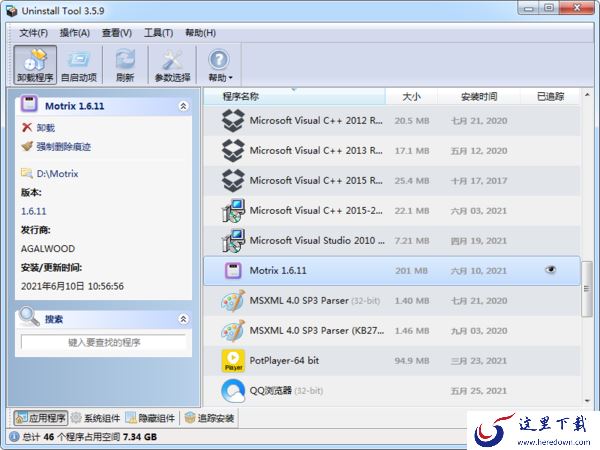Viewport: 600px width, 450px height.
Task: Collapse the Motrix 1.6.11 details panel
Action: [183, 106]
